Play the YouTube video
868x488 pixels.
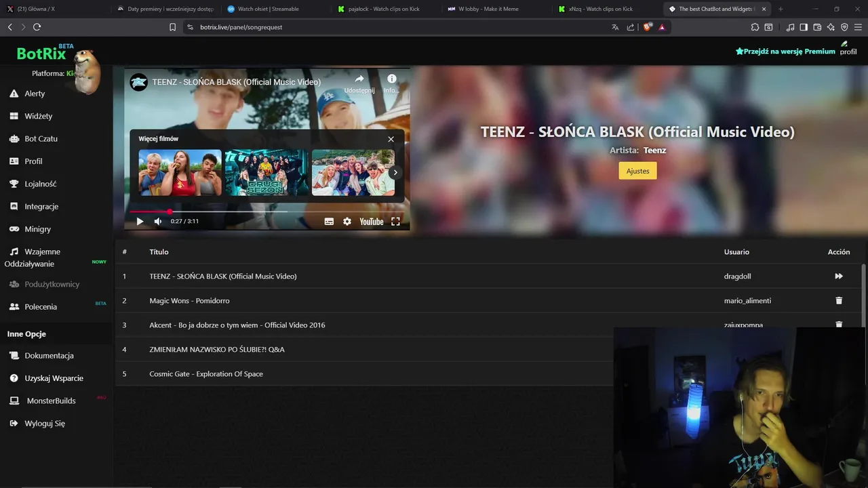[x=140, y=221]
